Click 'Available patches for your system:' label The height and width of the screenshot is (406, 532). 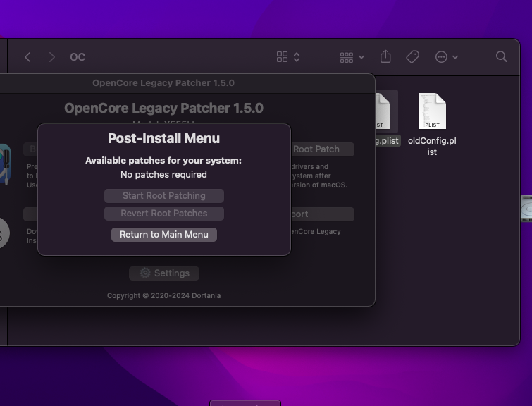163,161
